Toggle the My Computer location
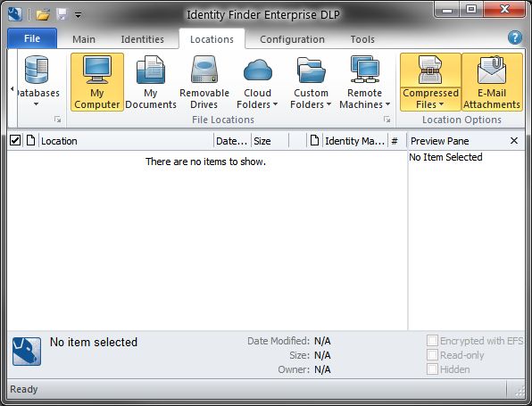Screen dimensions: 532x406 tap(97, 82)
